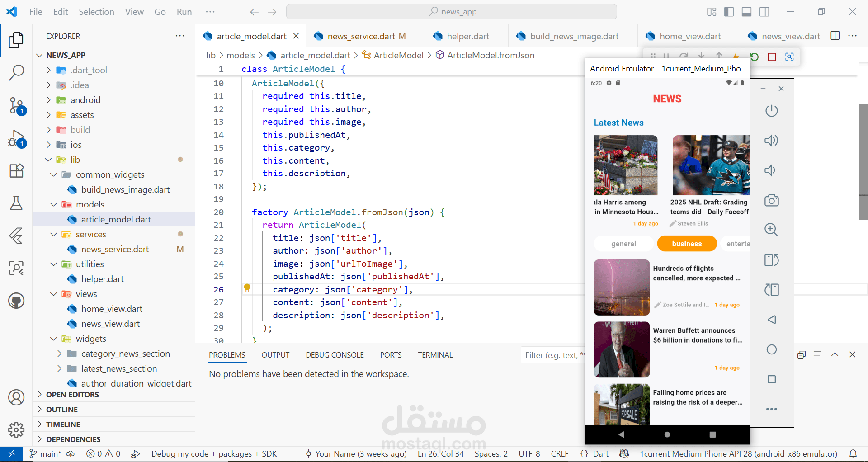Viewport: 868px width, 462px height.
Task: Expand the OUTLINE section
Action: tap(114, 410)
